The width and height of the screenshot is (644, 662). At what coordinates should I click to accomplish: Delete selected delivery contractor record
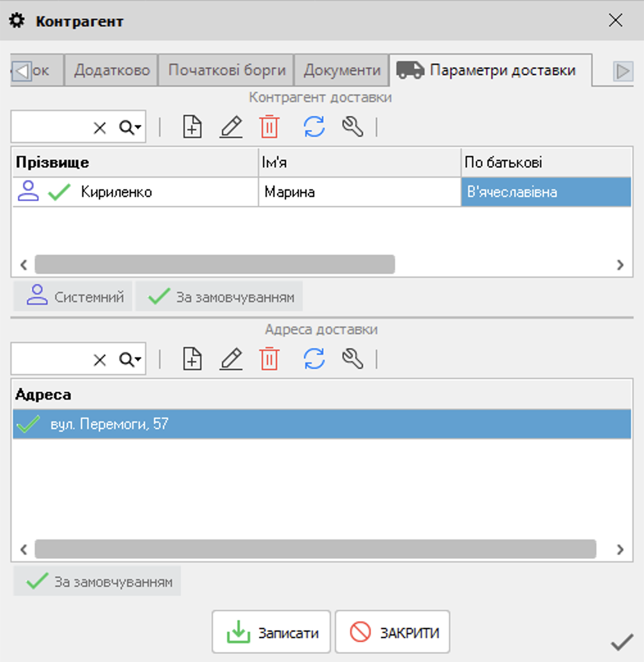click(x=269, y=126)
